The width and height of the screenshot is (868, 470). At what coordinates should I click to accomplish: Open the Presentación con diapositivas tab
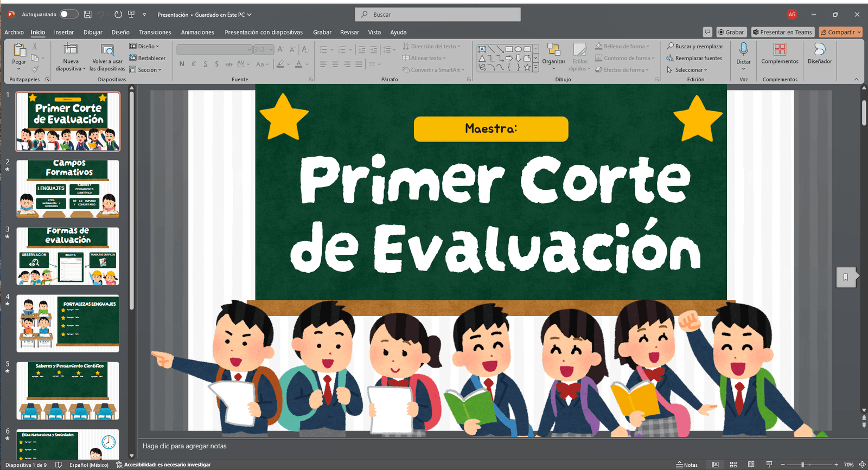(x=264, y=32)
